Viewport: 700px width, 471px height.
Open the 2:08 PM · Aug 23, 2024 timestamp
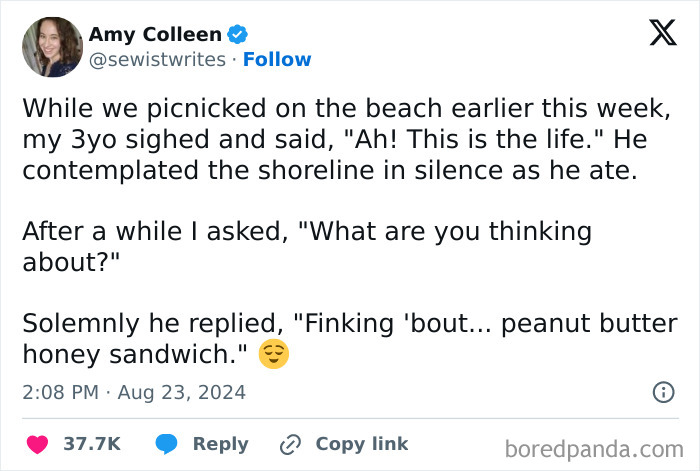tap(134, 393)
